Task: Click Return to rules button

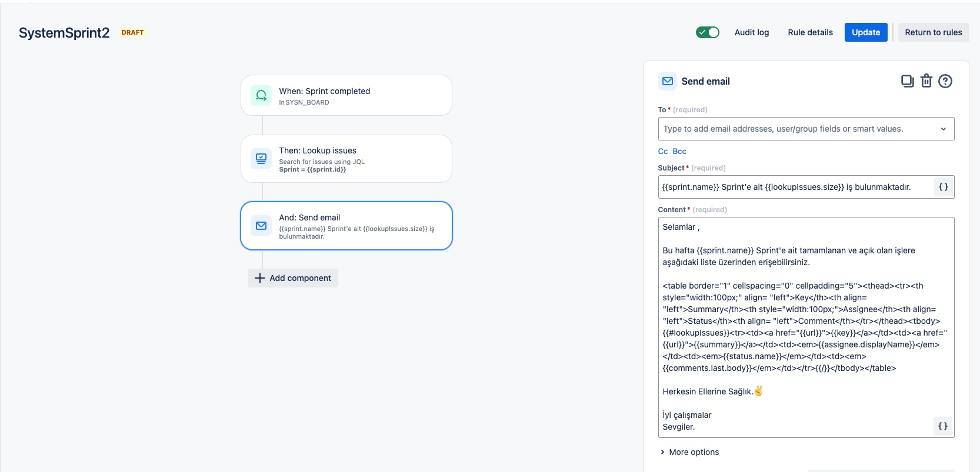Action: tap(934, 32)
